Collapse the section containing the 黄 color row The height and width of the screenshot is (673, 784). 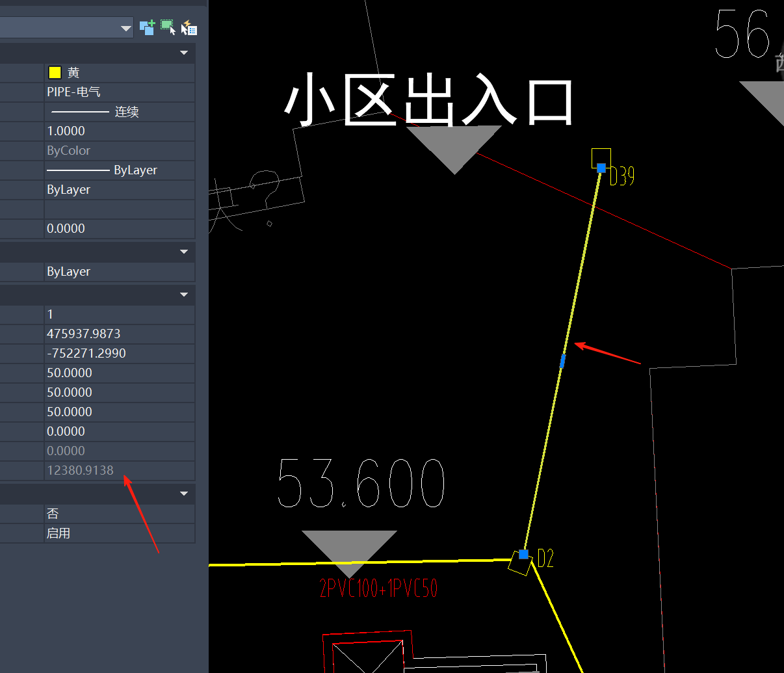pos(184,53)
